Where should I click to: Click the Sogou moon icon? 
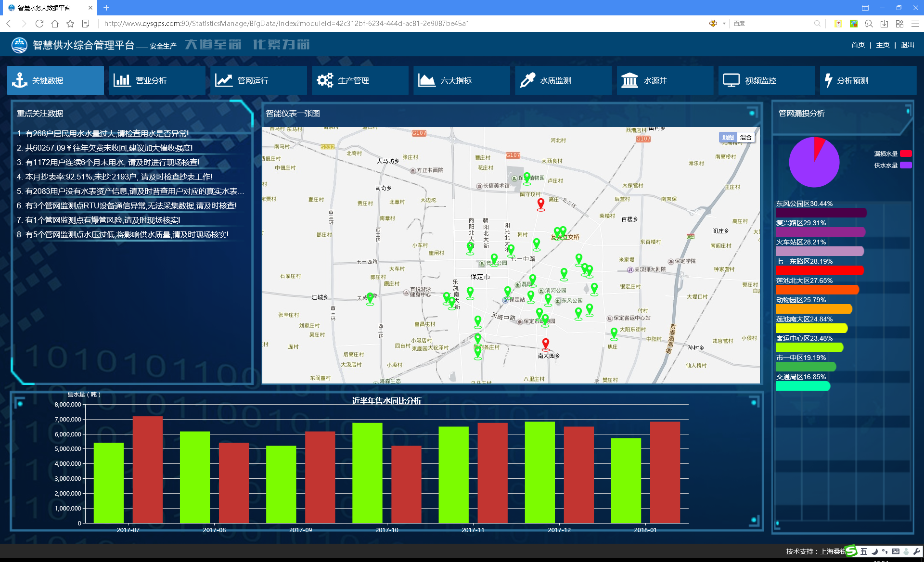874,551
